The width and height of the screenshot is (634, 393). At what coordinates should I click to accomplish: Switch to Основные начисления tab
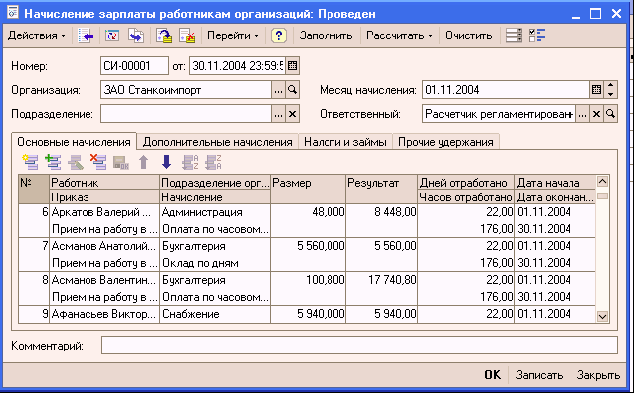[x=74, y=142]
